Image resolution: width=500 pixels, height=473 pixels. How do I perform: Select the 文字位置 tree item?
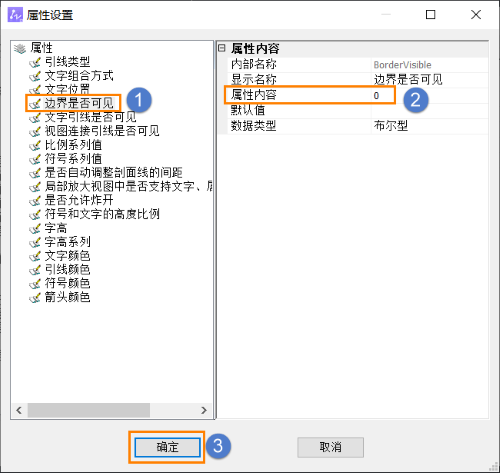(67, 89)
